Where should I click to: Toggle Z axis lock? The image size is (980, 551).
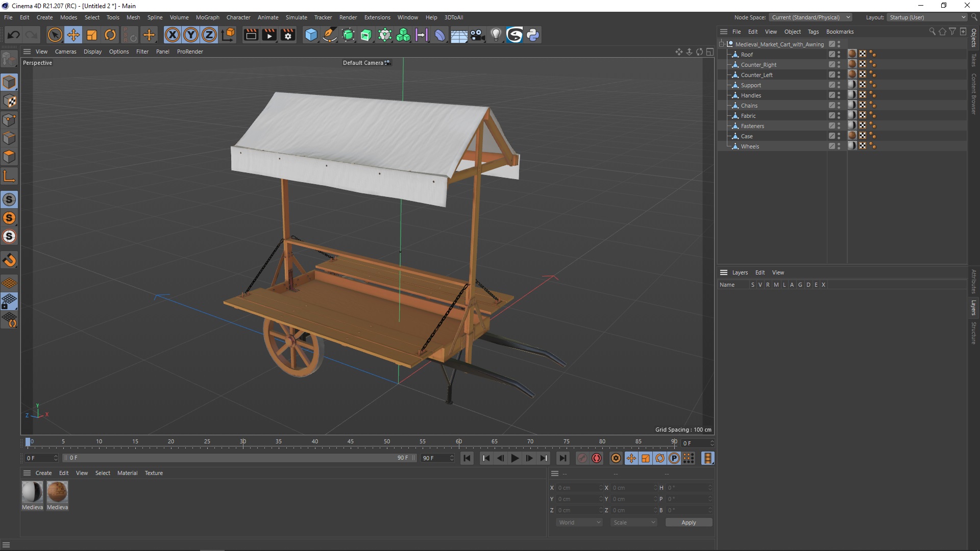coord(209,35)
